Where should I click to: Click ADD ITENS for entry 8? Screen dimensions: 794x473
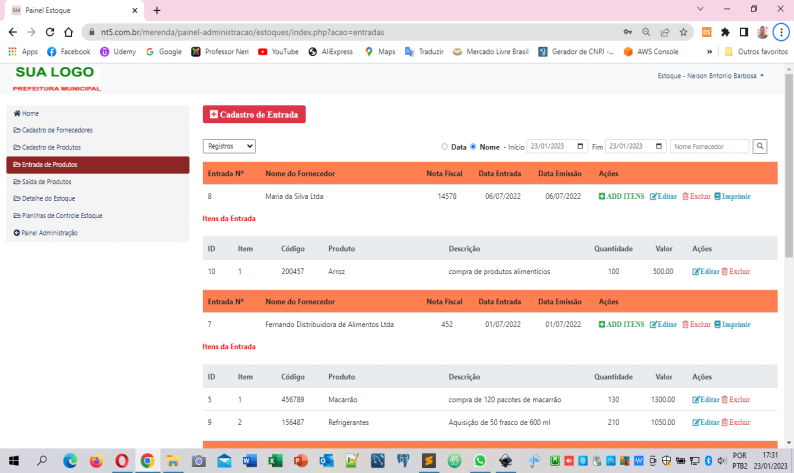click(x=621, y=196)
